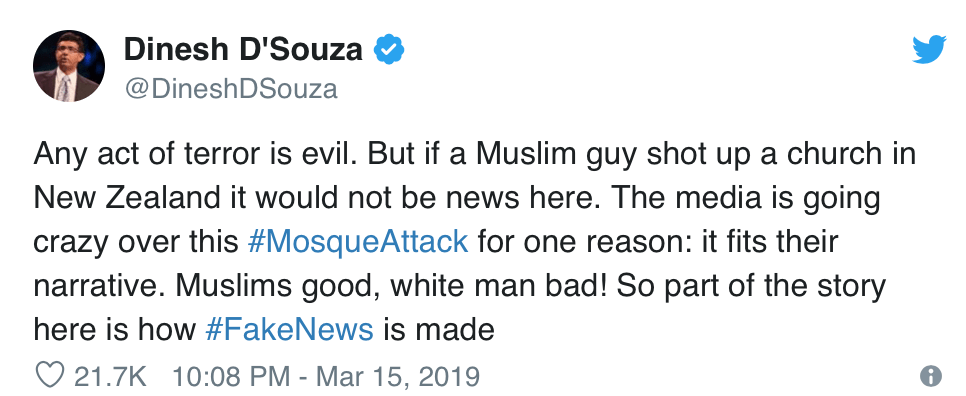Screen dimensions: 966x396
Task: Open the 10:08 PM timestamp link
Action: [x=230, y=376]
